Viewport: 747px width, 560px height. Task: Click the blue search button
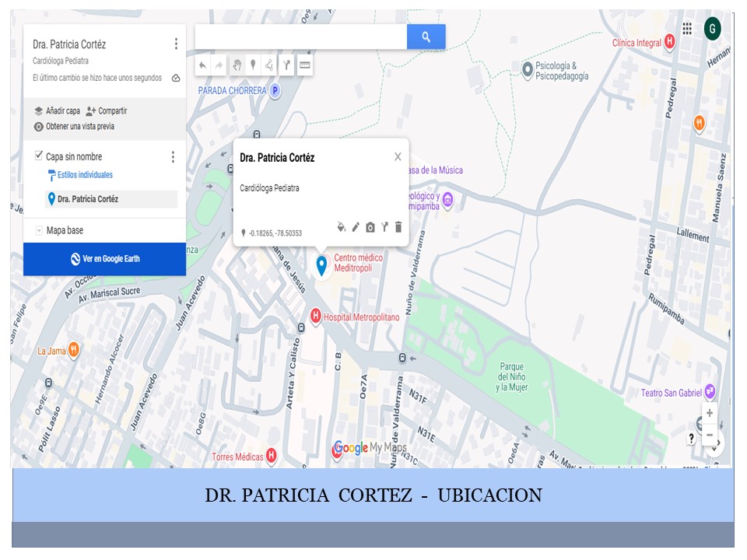[426, 37]
